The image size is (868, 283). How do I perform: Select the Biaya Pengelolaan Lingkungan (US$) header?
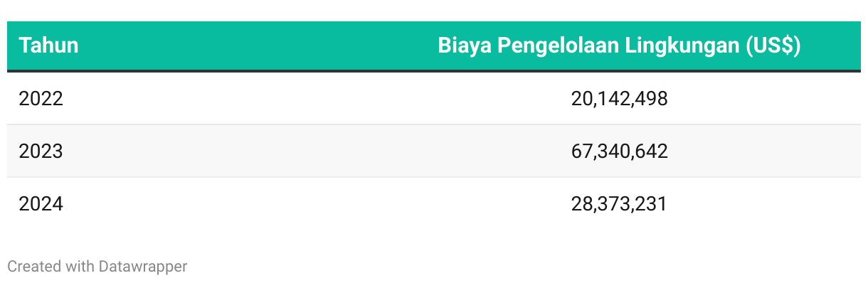click(x=619, y=46)
